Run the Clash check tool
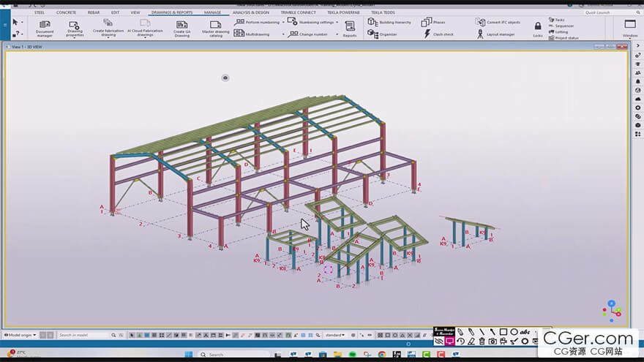644x362 pixels. point(427,34)
